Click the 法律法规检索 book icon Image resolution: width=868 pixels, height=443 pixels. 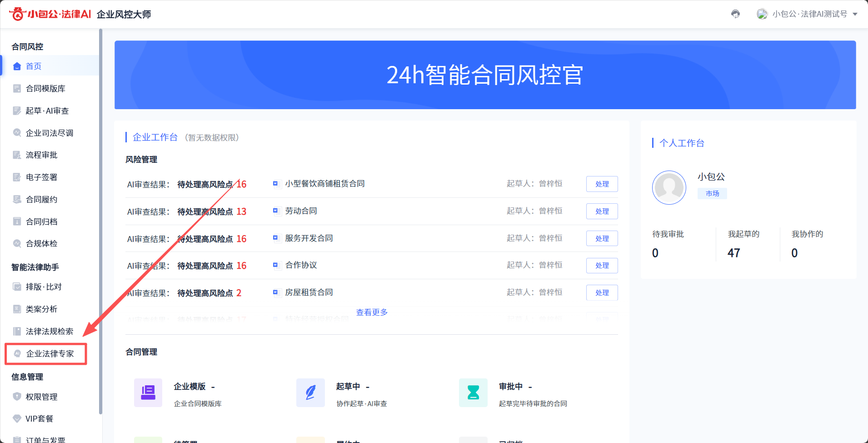pyautogui.click(x=17, y=332)
